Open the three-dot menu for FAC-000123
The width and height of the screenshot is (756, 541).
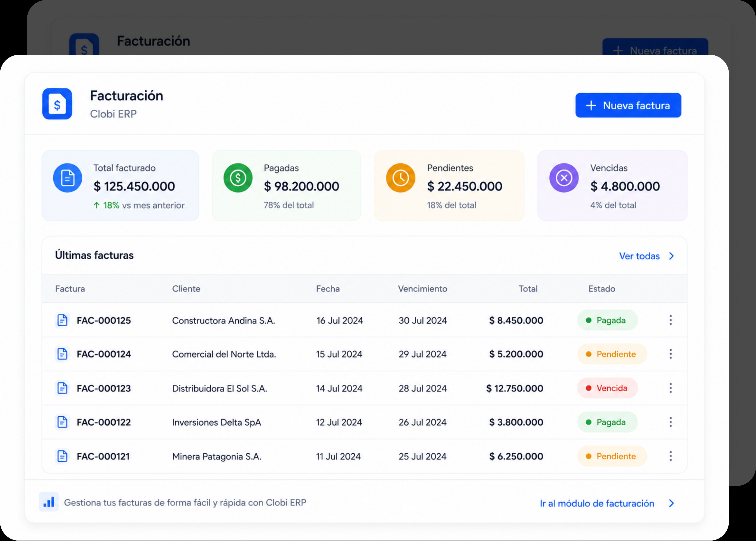coord(671,388)
